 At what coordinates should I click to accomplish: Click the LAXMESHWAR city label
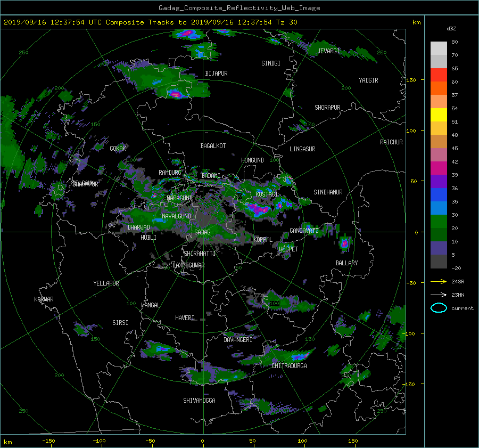coord(188,265)
